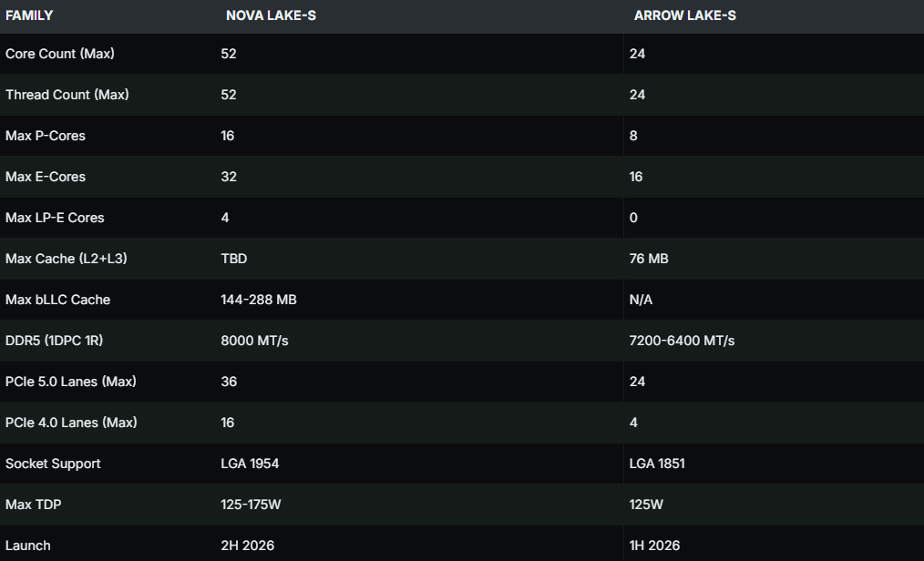Click the 7200-6400 MT/s value
The width and height of the screenshot is (924, 561).
tap(682, 341)
